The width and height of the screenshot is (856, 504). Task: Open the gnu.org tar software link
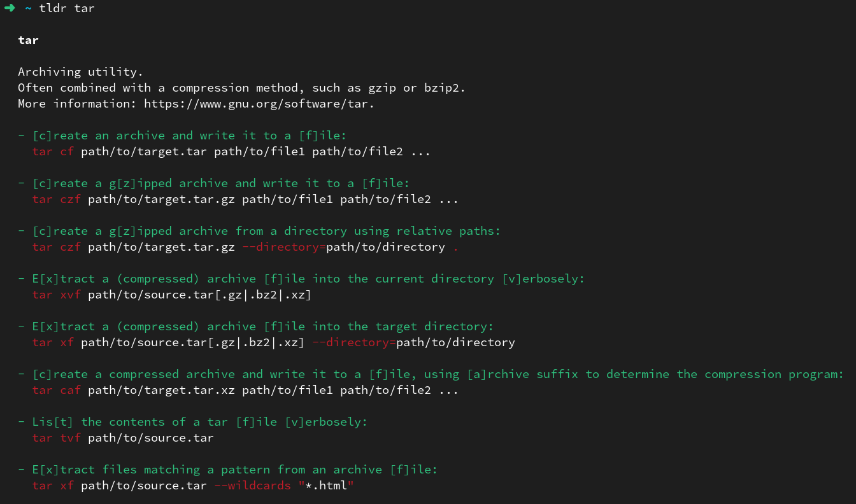tap(259, 104)
